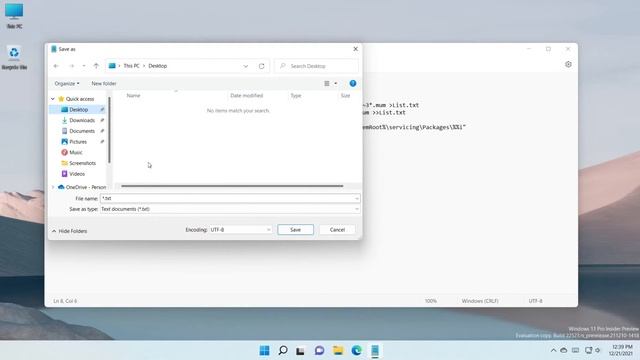The width and height of the screenshot is (640, 360).
Task: Sort by Size column header
Action: click(345, 96)
